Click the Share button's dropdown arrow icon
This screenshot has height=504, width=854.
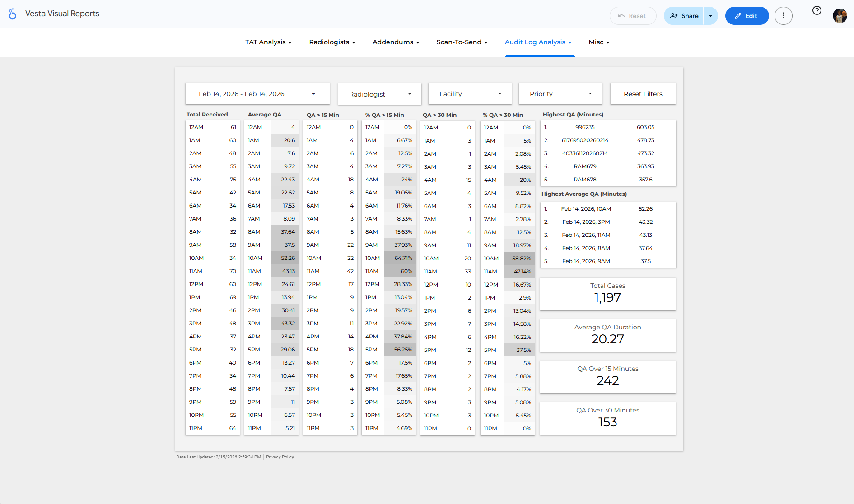click(710, 15)
